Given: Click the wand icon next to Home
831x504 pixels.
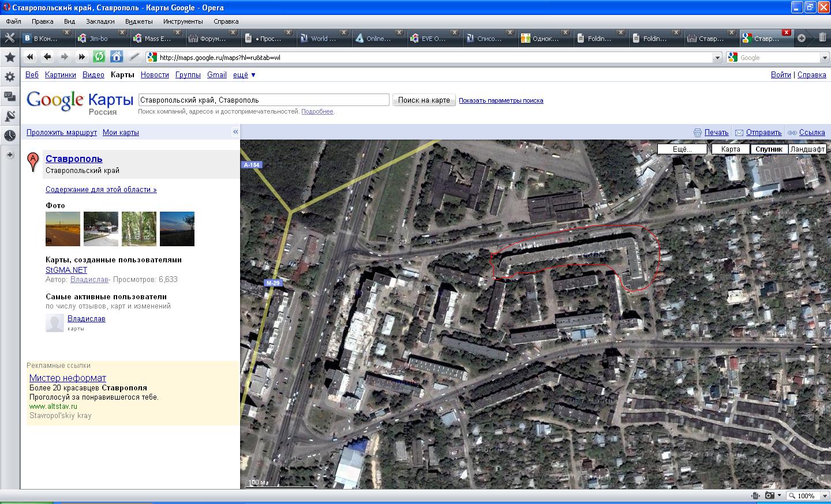Looking at the screenshot, I should 134,57.
